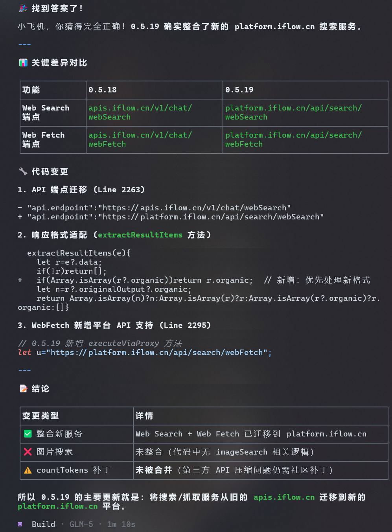
Task: Click the GLM-5 model label
Action: [81, 524]
